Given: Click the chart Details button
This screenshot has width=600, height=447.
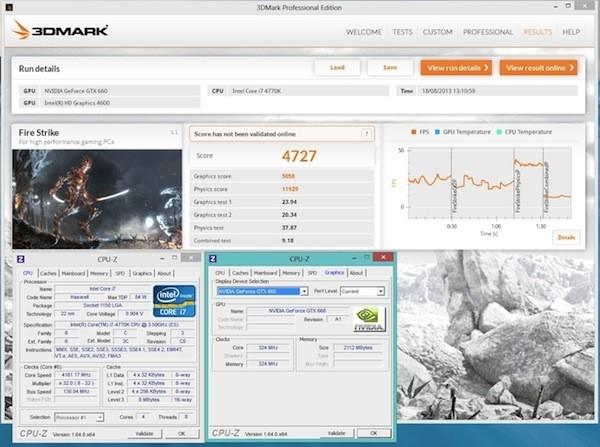Looking at the screenshot, I should coord(566,237).
